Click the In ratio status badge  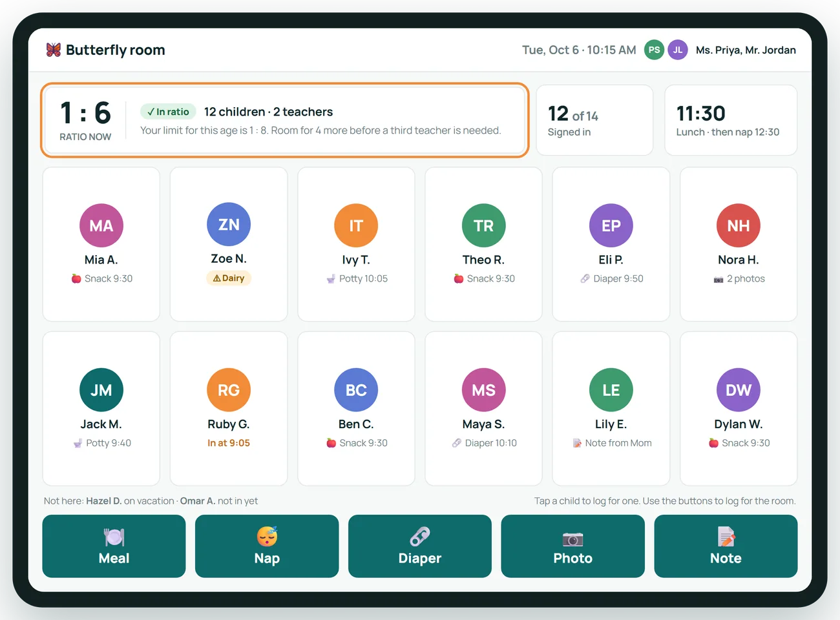168,112
